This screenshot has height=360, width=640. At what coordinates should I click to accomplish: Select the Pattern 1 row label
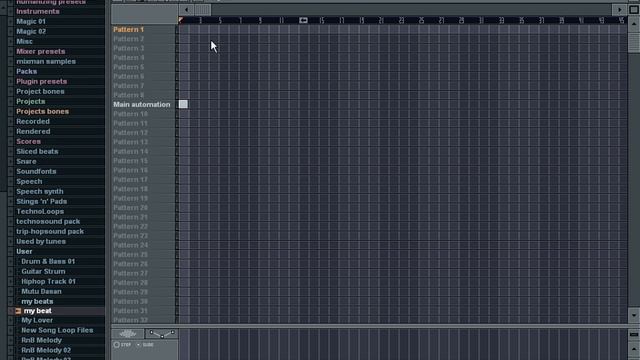pyautogui.click(x=129, y=30)
